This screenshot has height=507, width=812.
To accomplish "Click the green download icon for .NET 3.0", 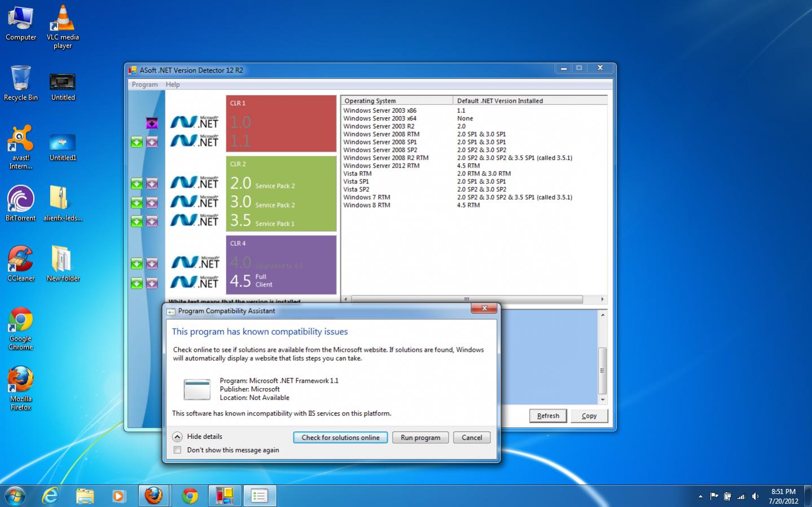I will click(137, 202).
